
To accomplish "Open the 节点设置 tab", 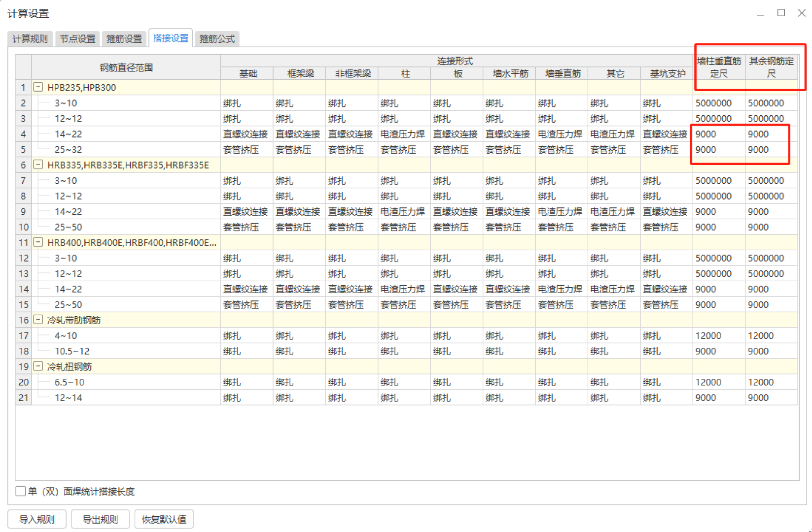I will tap(77, 39).
